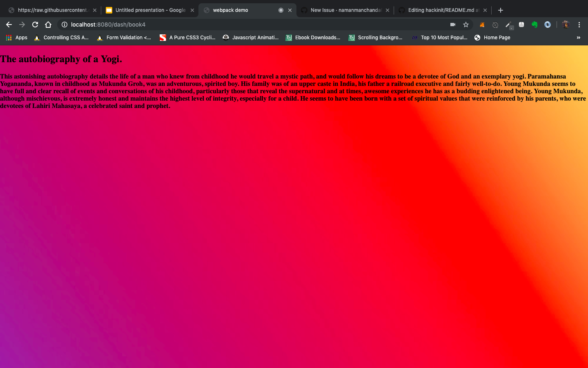Open the browser home page button
This screenshot has width=588, height=368.
click(x=48, y=25)
